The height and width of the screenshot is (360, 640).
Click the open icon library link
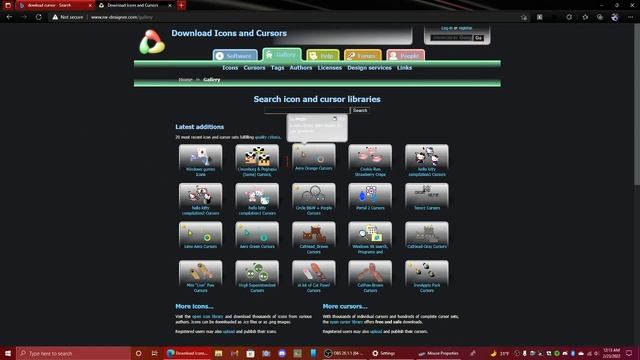(x=208, y=316)
